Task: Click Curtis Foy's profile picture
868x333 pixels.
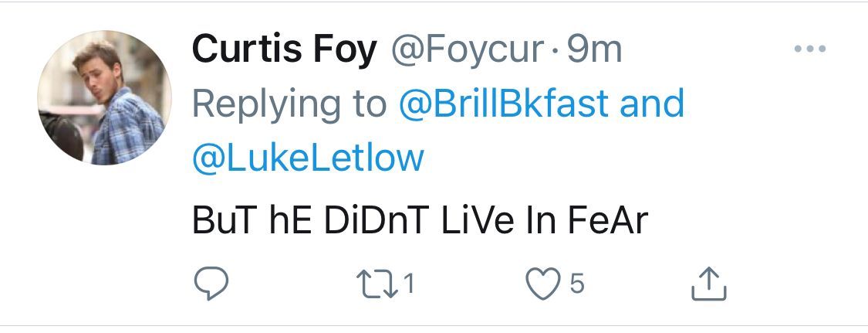Action: [x=104, y=98]
